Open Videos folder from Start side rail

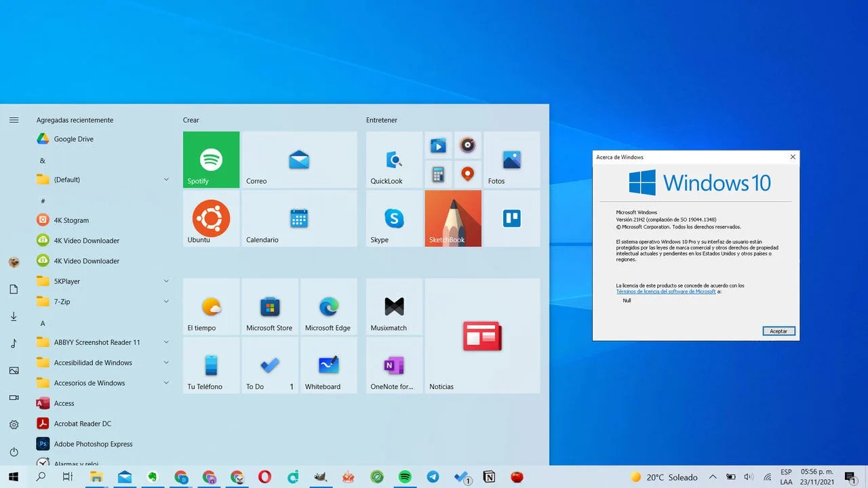[x=14, y=398]
